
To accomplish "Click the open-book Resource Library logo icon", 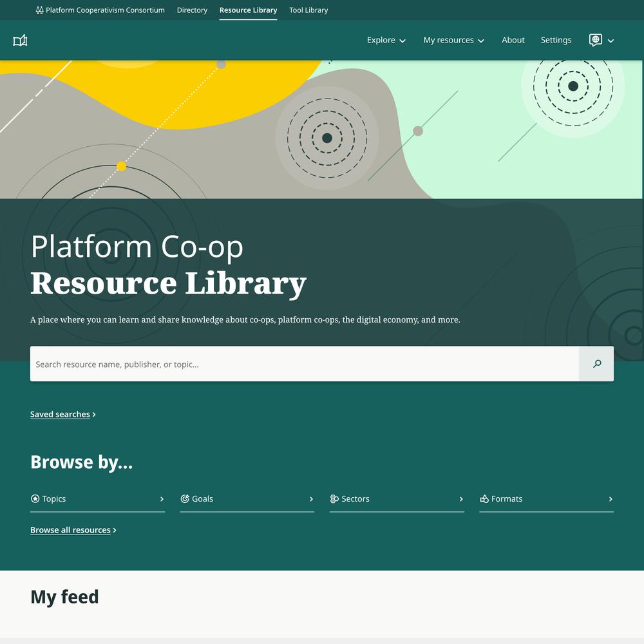I will pos(20,40).
